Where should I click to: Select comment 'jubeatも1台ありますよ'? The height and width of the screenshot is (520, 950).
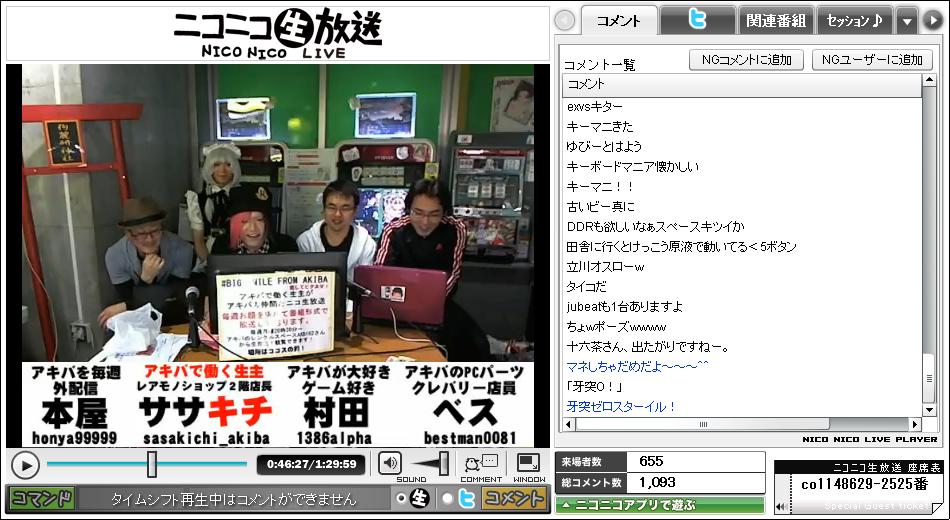624,307
